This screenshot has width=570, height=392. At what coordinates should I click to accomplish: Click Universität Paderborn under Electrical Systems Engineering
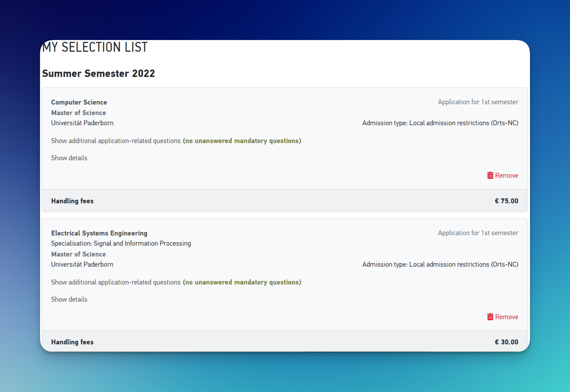tap(82, 264)
